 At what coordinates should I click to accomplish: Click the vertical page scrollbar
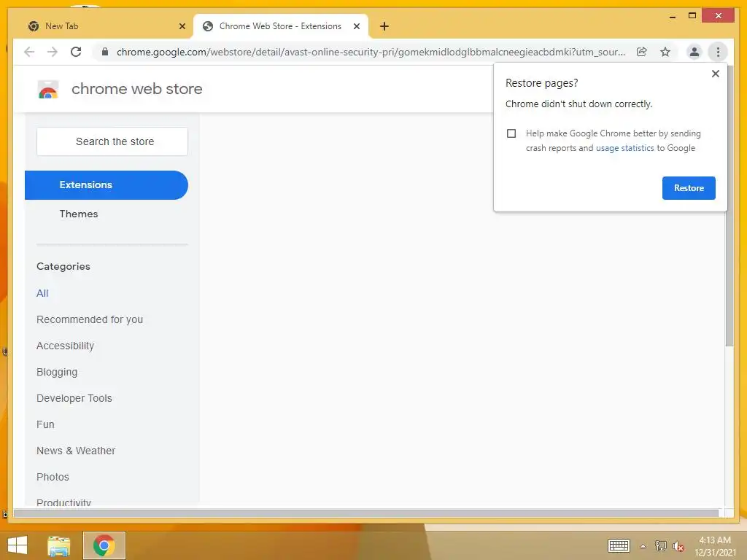coord(729,205)
